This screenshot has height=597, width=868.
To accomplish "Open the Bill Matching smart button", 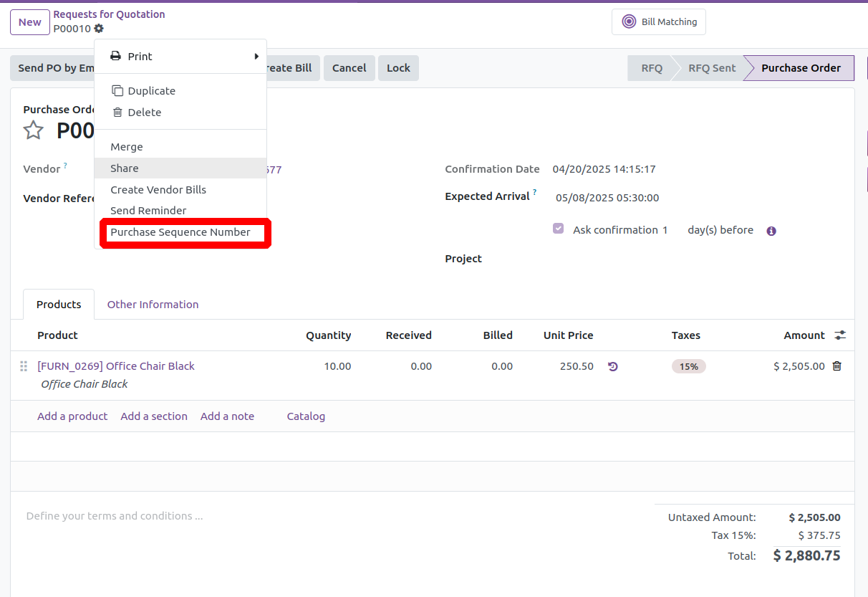I will (x=659, y=22).
